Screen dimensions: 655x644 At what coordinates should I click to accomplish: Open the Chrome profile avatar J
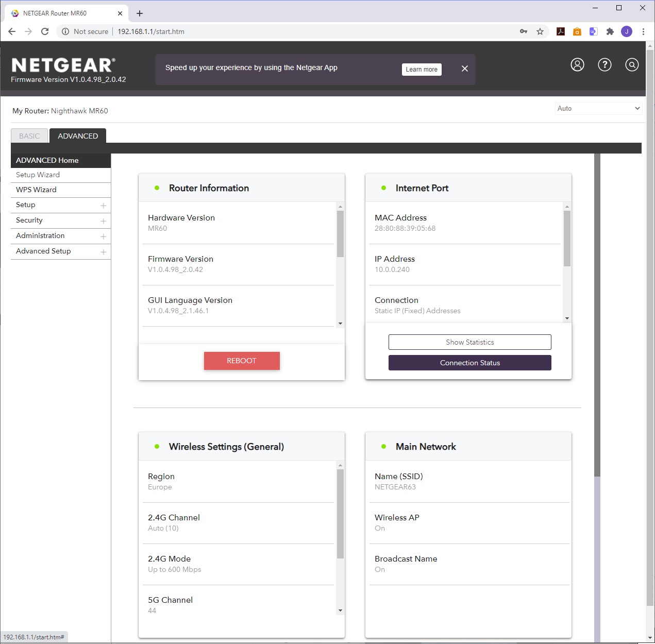pos(627,31)
